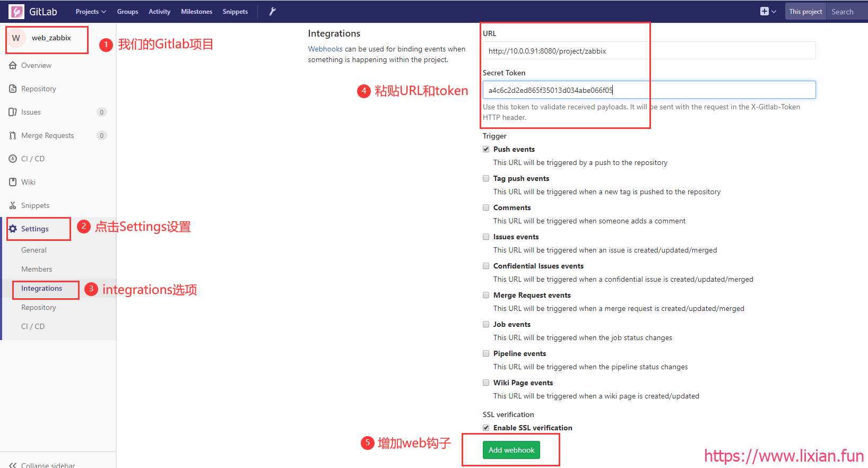Click the Repository document icon in sidebar

point(13,89)
